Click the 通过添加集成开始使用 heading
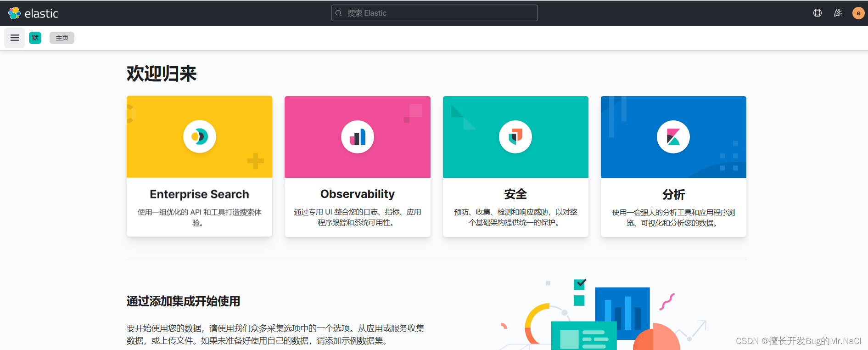Viewport: 868px width, 350px height. 184,301
